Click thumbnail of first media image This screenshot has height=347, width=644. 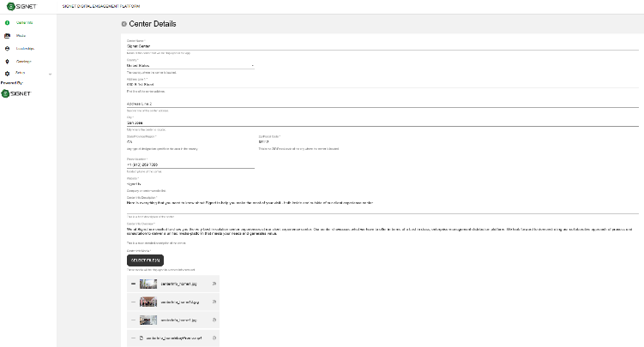(148, 284)
